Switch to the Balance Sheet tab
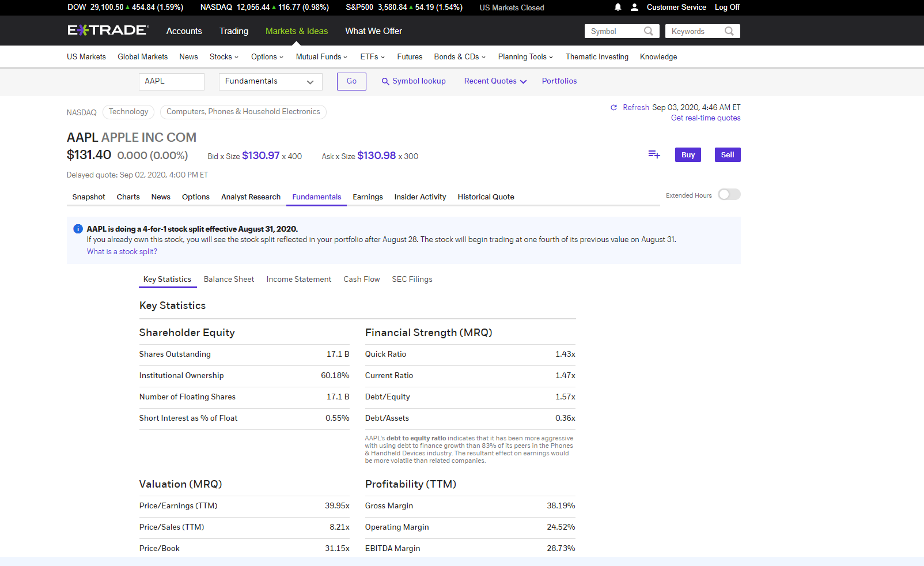924x566 pixels. (229, 280)
